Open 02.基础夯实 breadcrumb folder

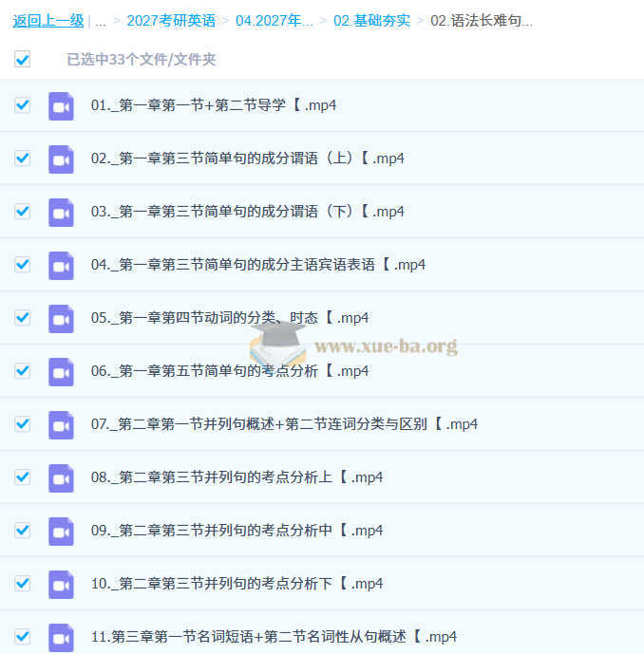click(371, 21)
